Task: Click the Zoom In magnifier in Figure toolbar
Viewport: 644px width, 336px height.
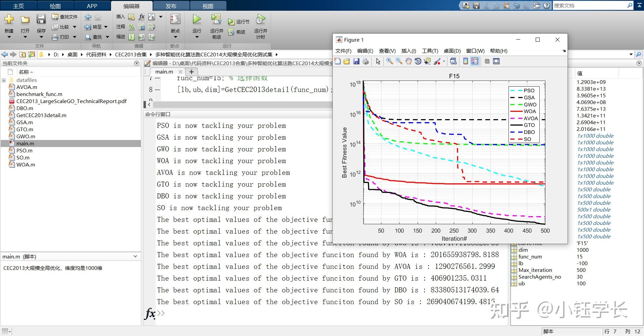Action: click(x=389, y=61)
